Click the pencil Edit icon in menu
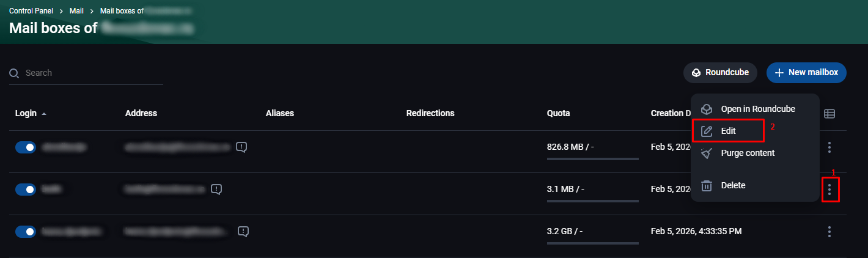This screenshot has height=258, width=868. tap(707, 131)
